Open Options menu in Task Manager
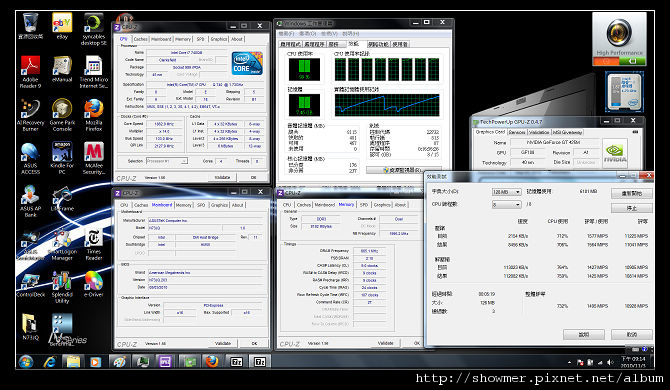Screen dimensions: 670x390 (308, 33)
